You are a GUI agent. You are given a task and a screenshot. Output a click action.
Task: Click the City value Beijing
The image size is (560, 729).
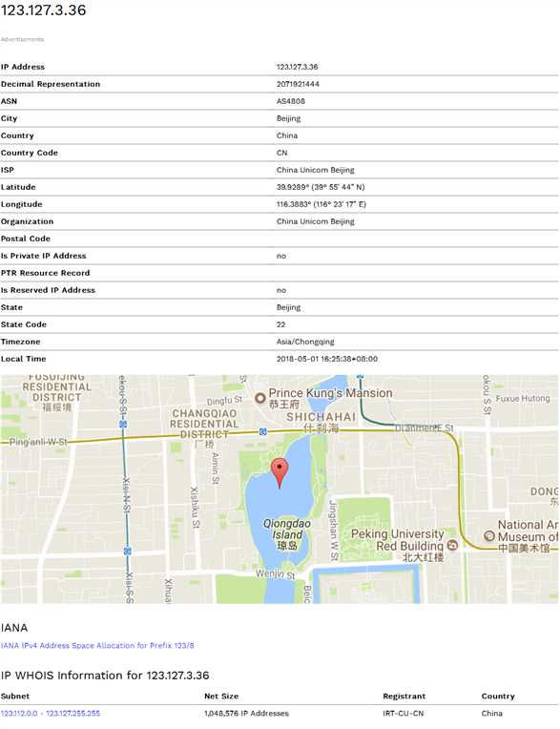coord(289,118)
